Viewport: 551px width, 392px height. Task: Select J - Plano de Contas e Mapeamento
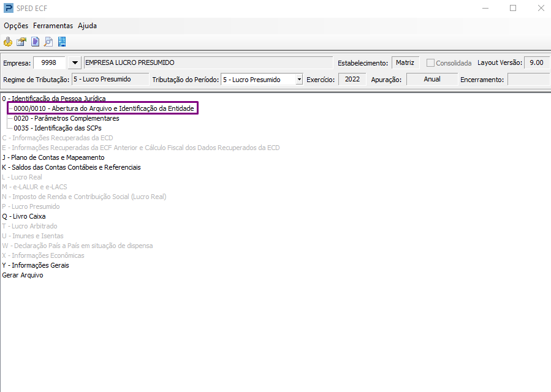pyautogui.click(x=53, y=157)
